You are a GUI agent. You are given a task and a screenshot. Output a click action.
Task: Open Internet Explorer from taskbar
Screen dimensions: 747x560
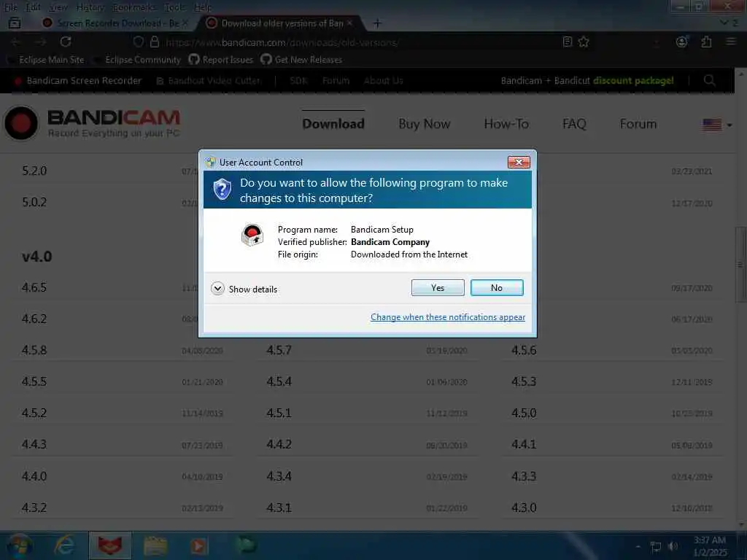click(x=65, y=545)
